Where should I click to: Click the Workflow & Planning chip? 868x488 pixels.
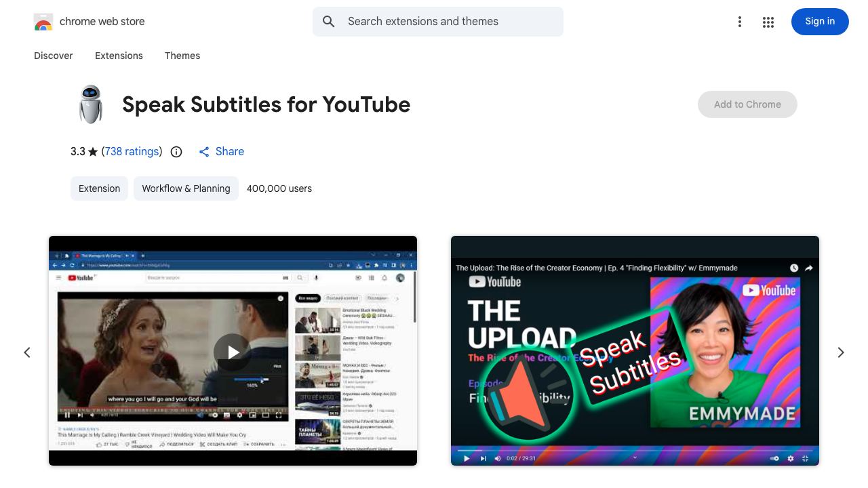186,188
